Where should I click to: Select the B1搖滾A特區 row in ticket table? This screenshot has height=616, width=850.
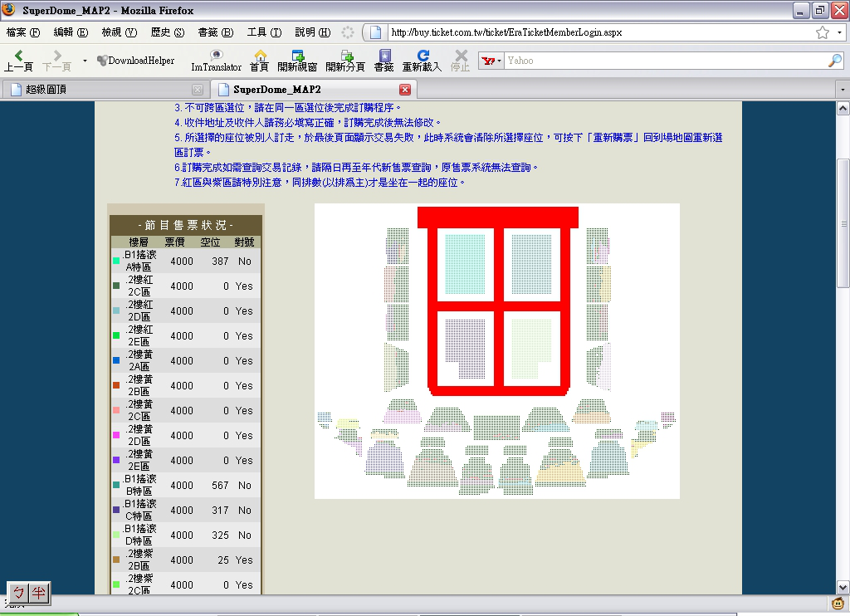(x=187, y=261)
